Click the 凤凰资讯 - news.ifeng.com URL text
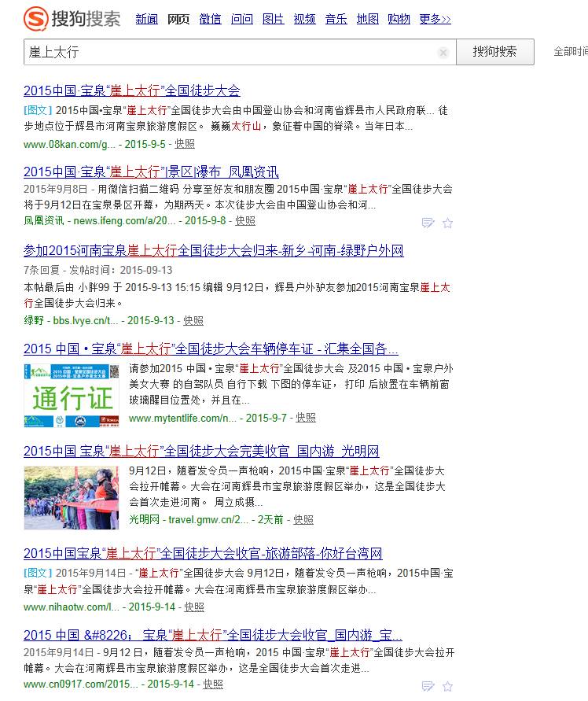 point(99,221)
